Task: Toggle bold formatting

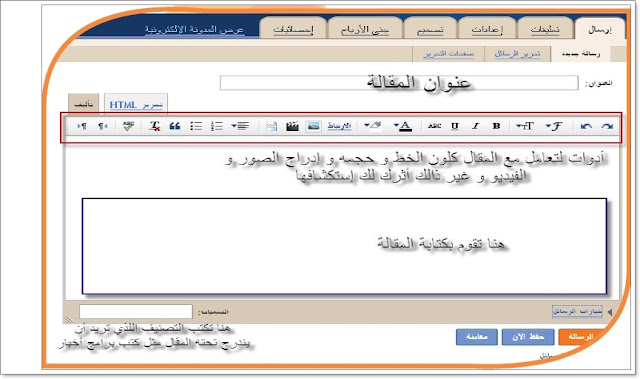Action: pyautogui.click(x=496, y=126)
